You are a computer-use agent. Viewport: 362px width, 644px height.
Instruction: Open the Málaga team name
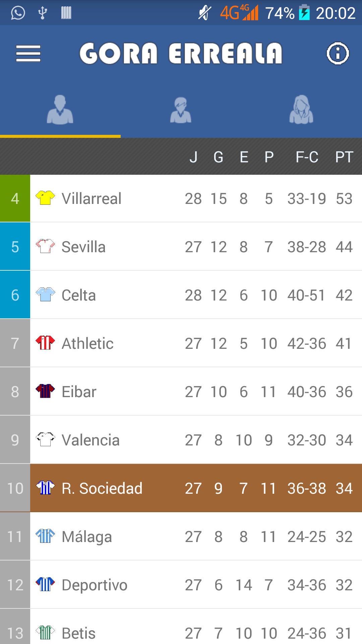pyautogui.click(x=87, y=537)
